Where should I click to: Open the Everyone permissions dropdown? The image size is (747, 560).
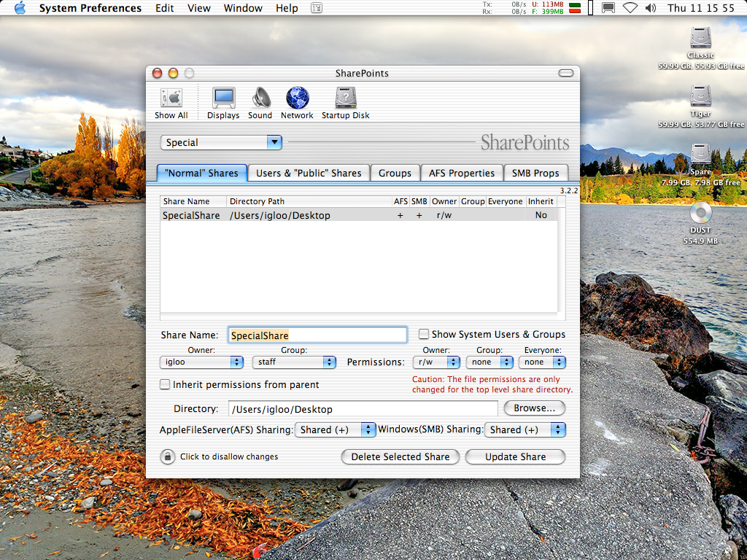click(542, 362)
